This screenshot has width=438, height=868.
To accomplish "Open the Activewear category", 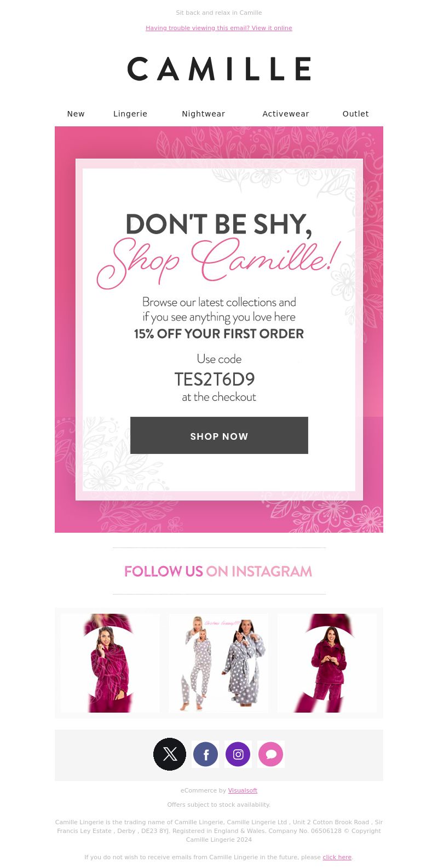I will coord(286,114).
